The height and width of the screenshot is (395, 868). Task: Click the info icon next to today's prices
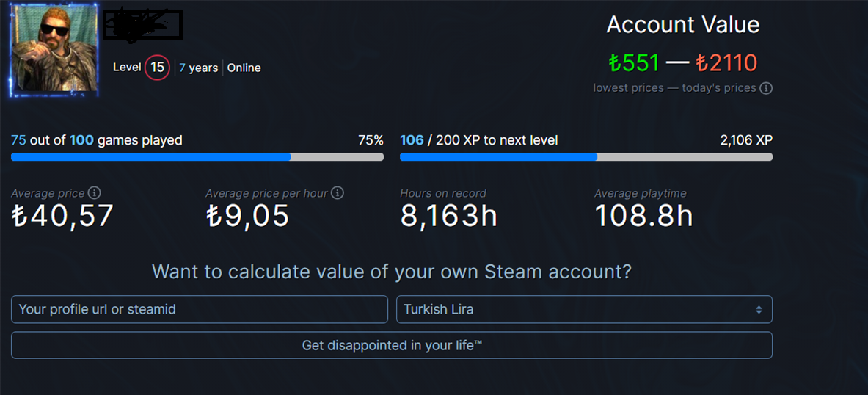[766, 88]
